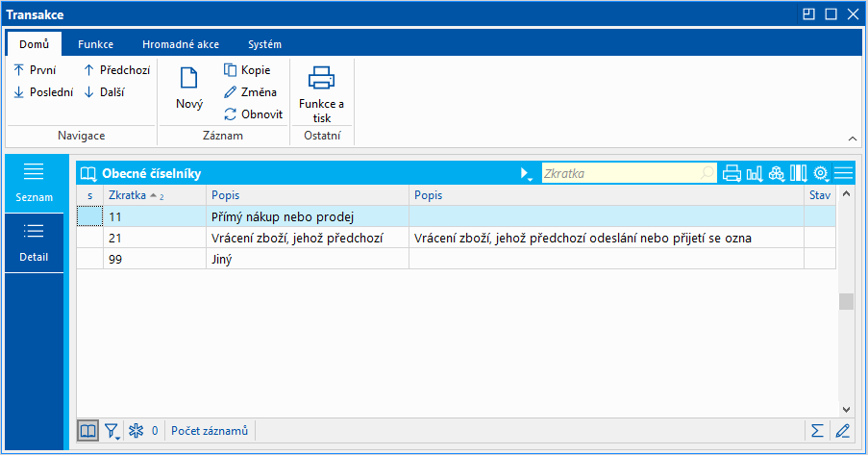Collapse the ribbon with the chevron

[x=853, y=139]
